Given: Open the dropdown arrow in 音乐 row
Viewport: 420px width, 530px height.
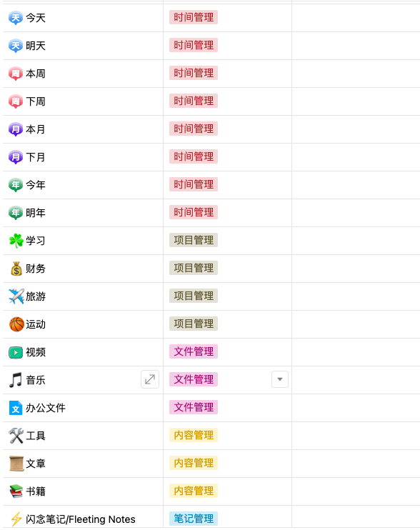Looking at the screenshot, I should click(280, 379).
